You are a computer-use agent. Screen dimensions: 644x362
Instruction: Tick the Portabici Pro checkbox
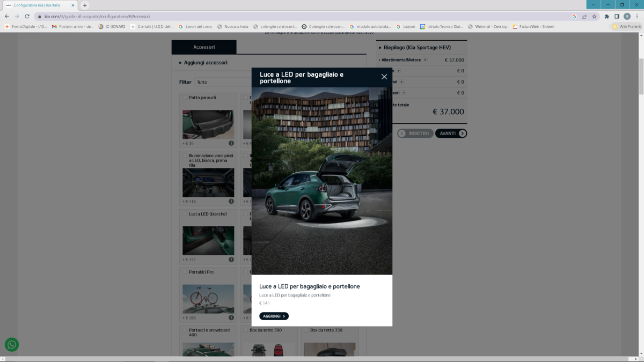coord(185,272)
